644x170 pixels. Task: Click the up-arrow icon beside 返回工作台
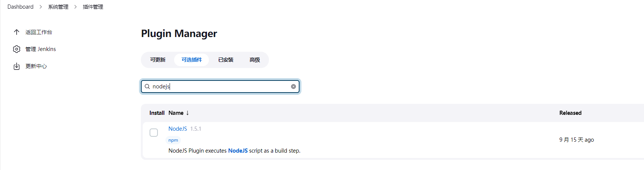click(17, 32)
